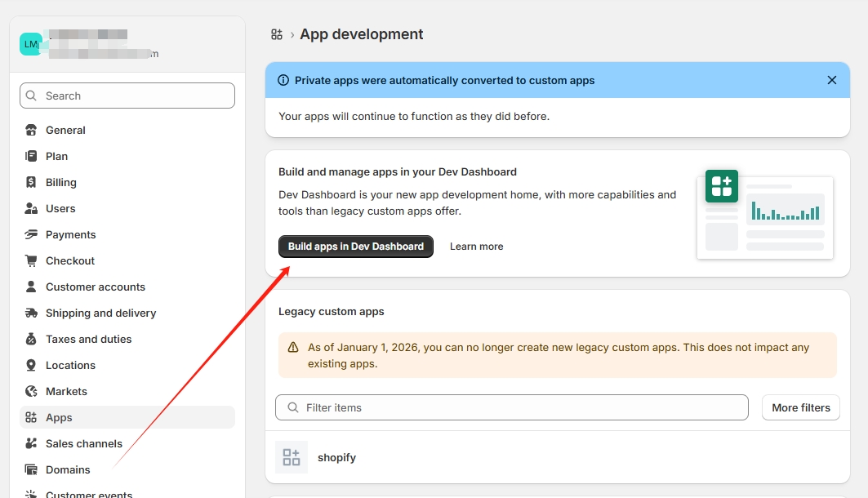
Task: Open the Users settings page
Action: 60,209
